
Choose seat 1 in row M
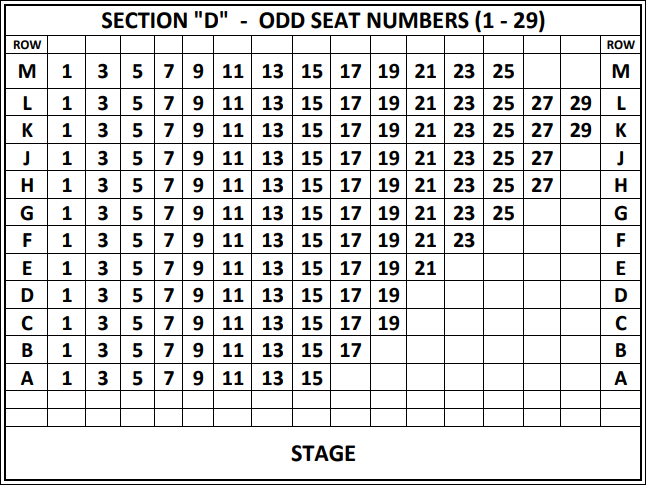[x=66, y=71]
